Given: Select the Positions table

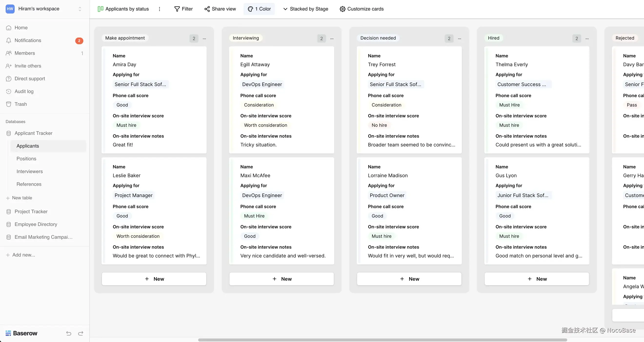Looking at the screenshot, I should coord(26,159).
